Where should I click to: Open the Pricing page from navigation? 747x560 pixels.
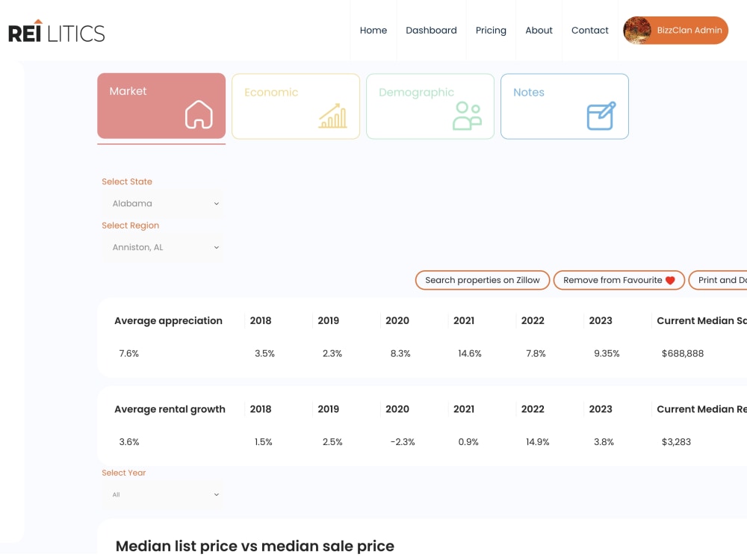(x=492, y=31)
